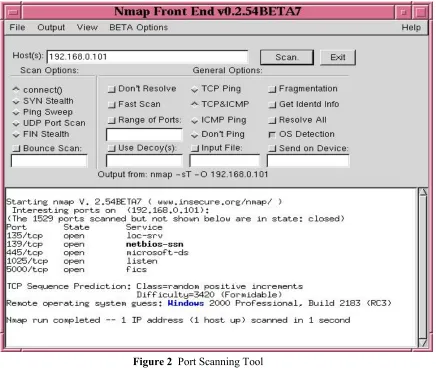The width and height of the screenshot is (436, 368).
Task: Click the output scrollbar up arrow
Action: [x=423, y=192]
